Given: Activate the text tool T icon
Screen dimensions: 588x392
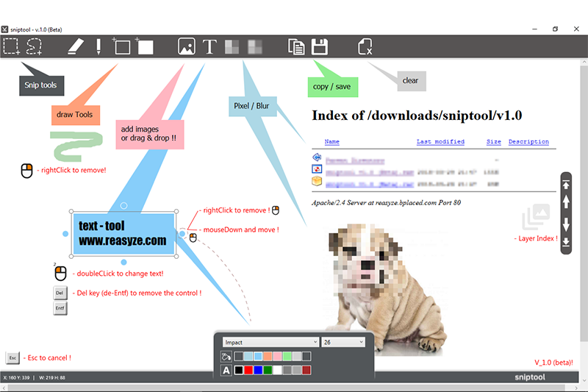Looking at the screenshot, I should coord(209,47).
